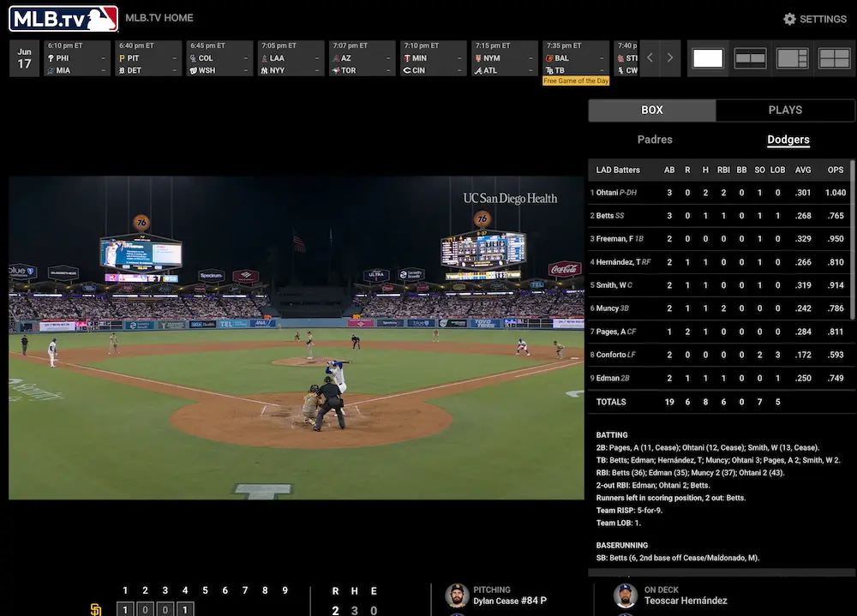Image resolution: width=857 pixels, height=616 pixels.
Task: Select the BOX tab
Action: coord(651,110)
